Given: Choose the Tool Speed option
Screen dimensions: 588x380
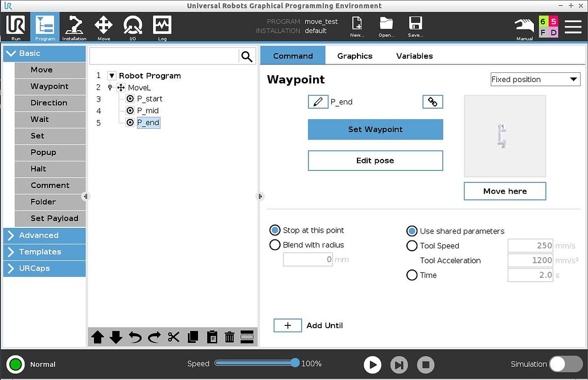Looking at the screenshot, I should [412, 246].
